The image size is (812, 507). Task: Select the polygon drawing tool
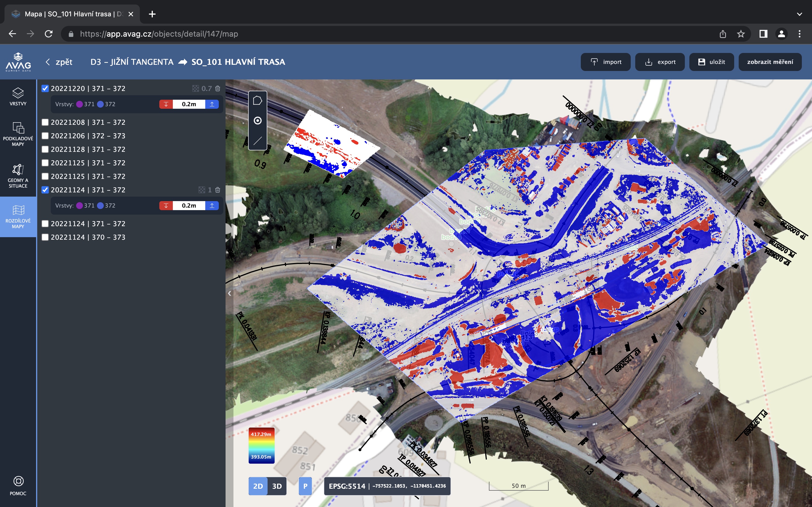(257, 101)
